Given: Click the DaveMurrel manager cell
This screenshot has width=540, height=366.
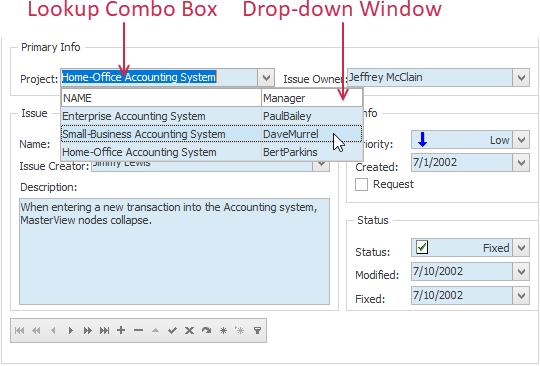Looking at the screenshot, I should tap(312, 134).
